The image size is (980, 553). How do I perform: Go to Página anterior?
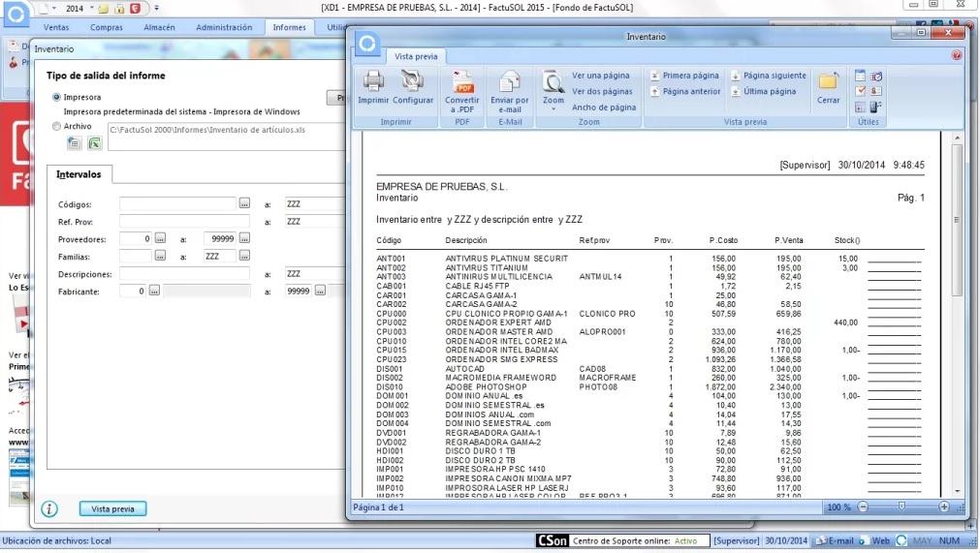point(685,91)
